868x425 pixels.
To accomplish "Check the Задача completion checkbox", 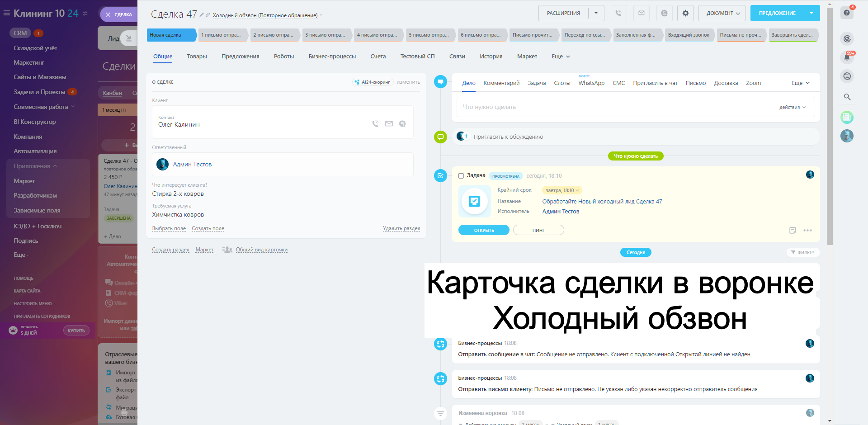I will click(x=461, y=176).
